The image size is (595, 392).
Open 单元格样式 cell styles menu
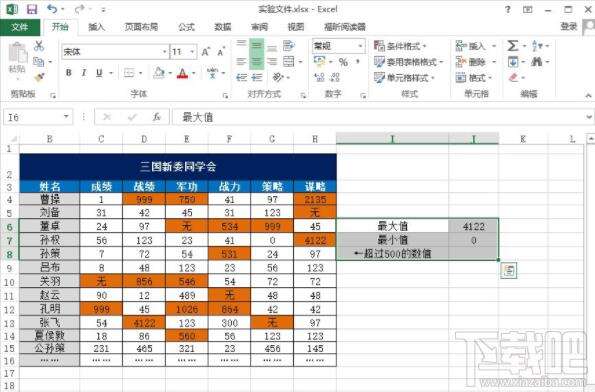[404, 77]
